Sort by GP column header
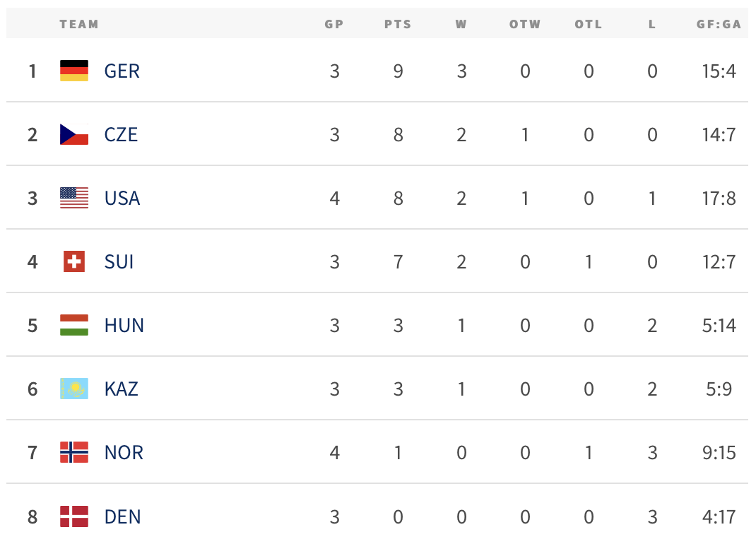Screen dimensions: 756x544 334,24
